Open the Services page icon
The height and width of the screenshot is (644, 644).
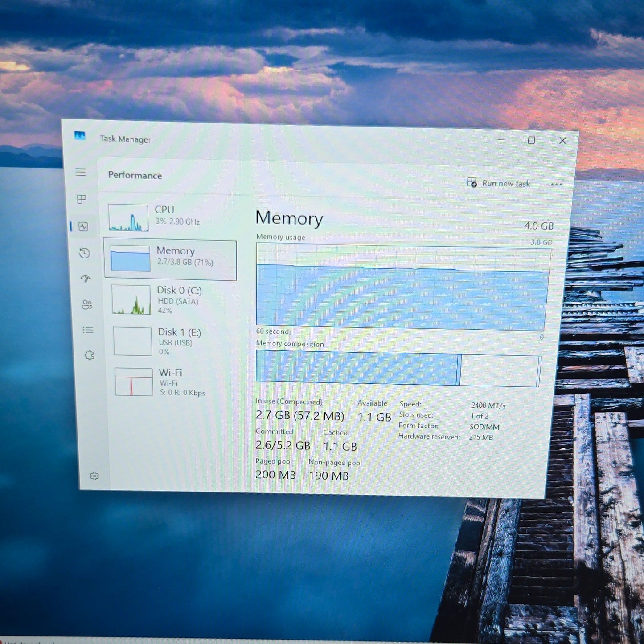pyautogui.click(x=89, y=355)
